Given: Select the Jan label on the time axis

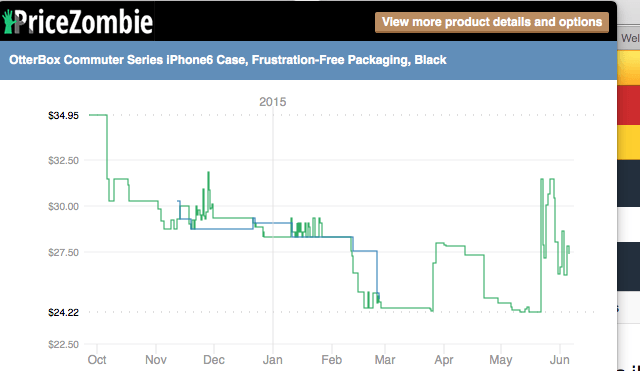Looking at the screenshot, I should tap(273, 360).
